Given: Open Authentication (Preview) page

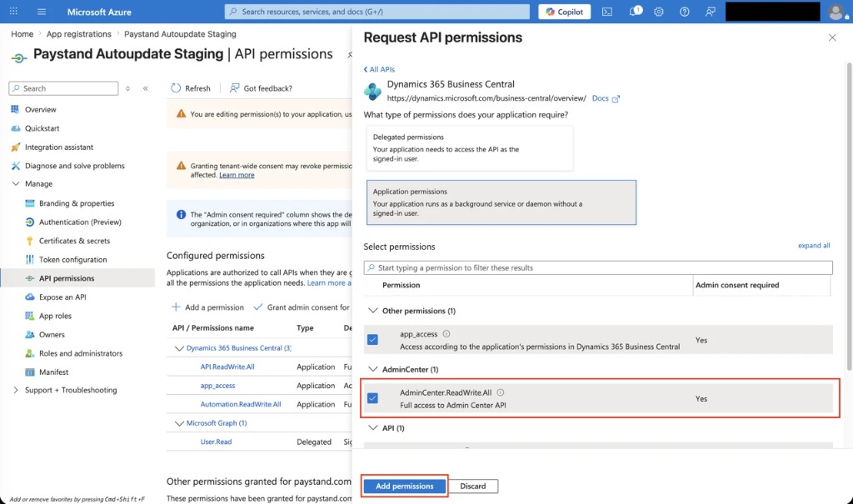Looking at the screenshot, I should [80, 222].
